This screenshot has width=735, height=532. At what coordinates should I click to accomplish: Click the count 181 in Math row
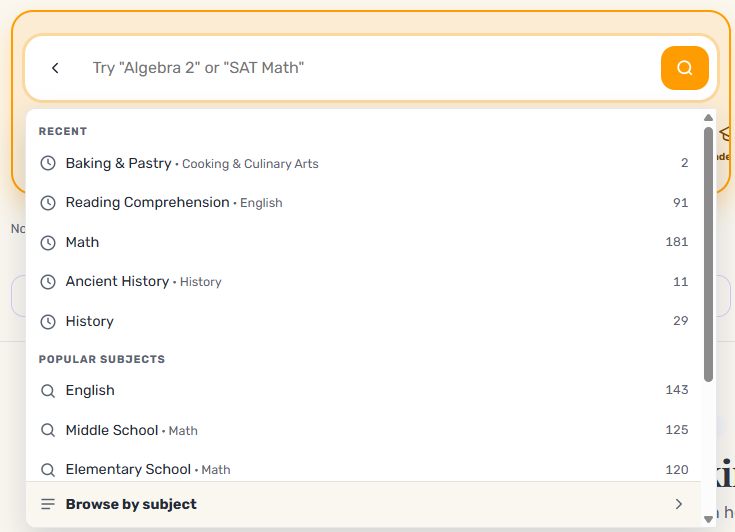point(677,242)
